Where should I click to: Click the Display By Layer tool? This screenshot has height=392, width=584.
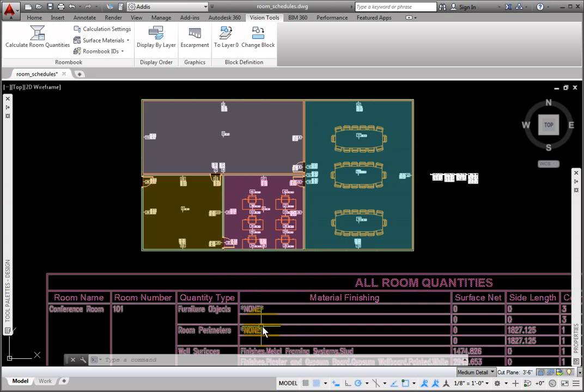pos(156,36)
